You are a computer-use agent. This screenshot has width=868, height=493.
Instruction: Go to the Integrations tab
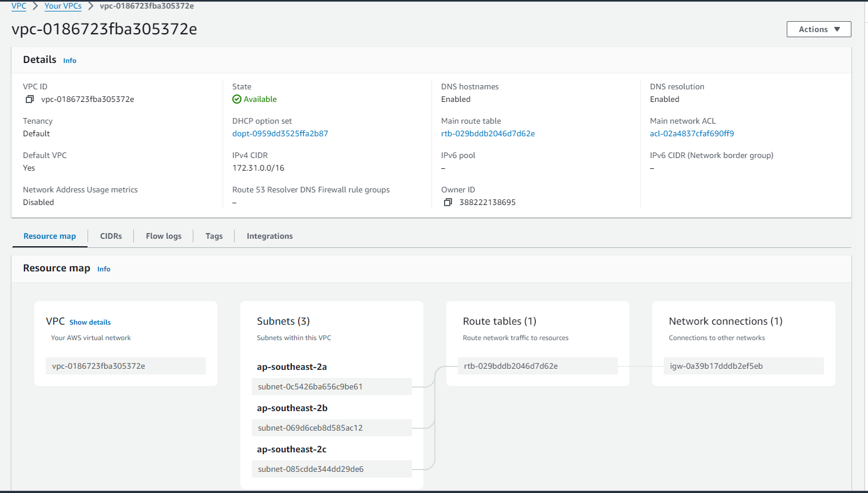[x=269, y=236]
